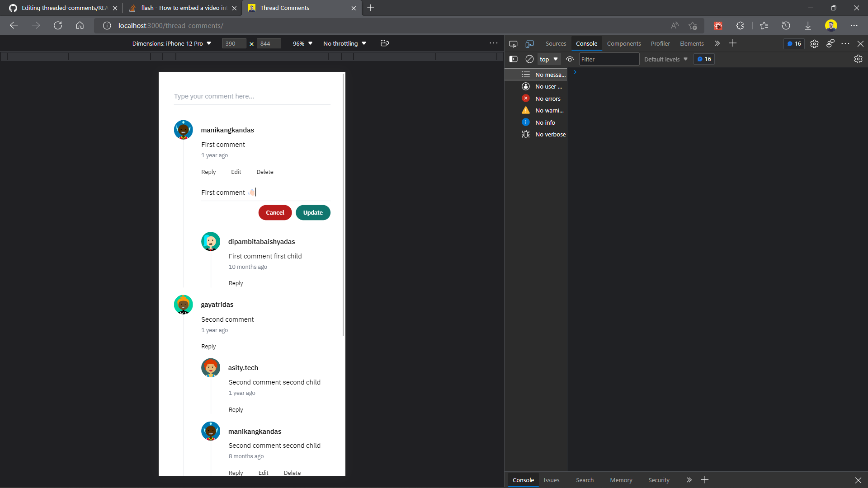The width and height of the screenshot is (868, 488).
Task: Open the No throttling dropdown
Action: click(x=344, y=44)
